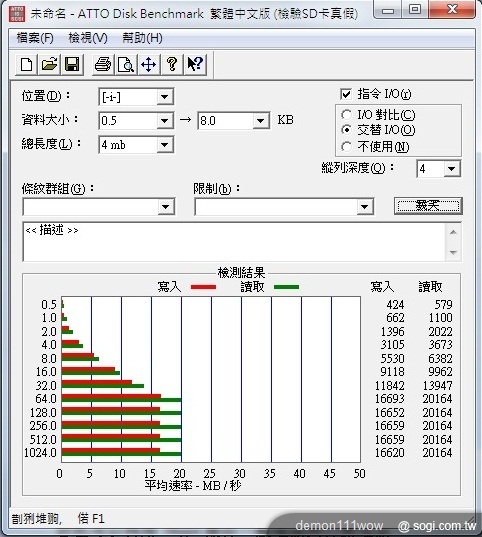
Task: Expand the 條紋群組 dropdown
Action: click(x=166, y=207)
